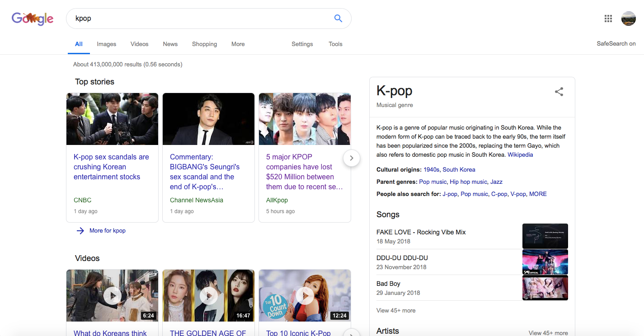Click the Google logo
The image size is (644, 336).
(33, 19)
